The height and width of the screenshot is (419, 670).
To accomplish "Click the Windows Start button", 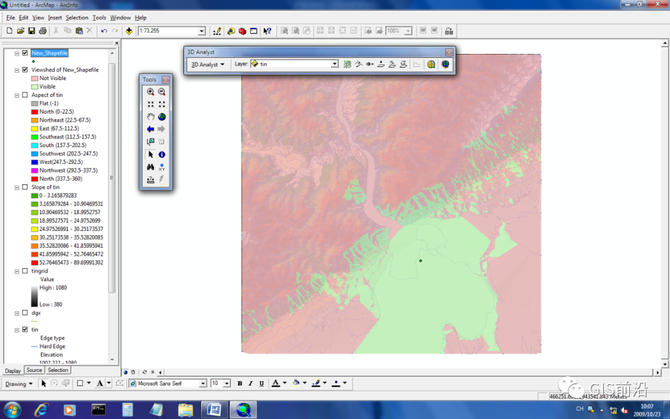I will click(12, 410).
